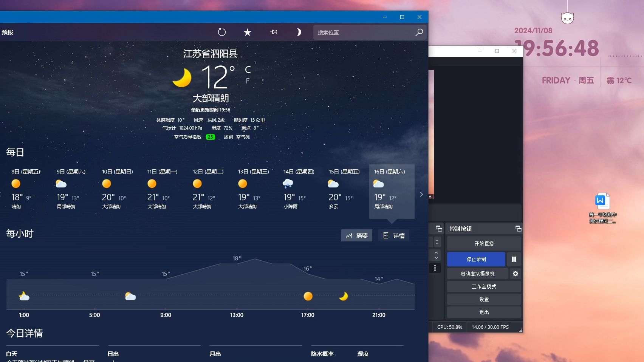The width and height of the screenshot is (644, 362).
Task: Add location to favorites with star icon
Action: (x=248, y=32)
